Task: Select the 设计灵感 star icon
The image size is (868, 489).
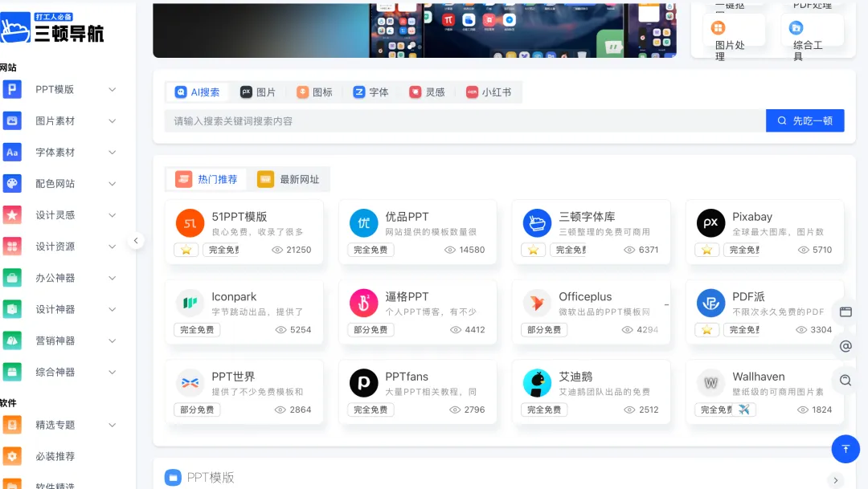Action: [x=12, y=214]
